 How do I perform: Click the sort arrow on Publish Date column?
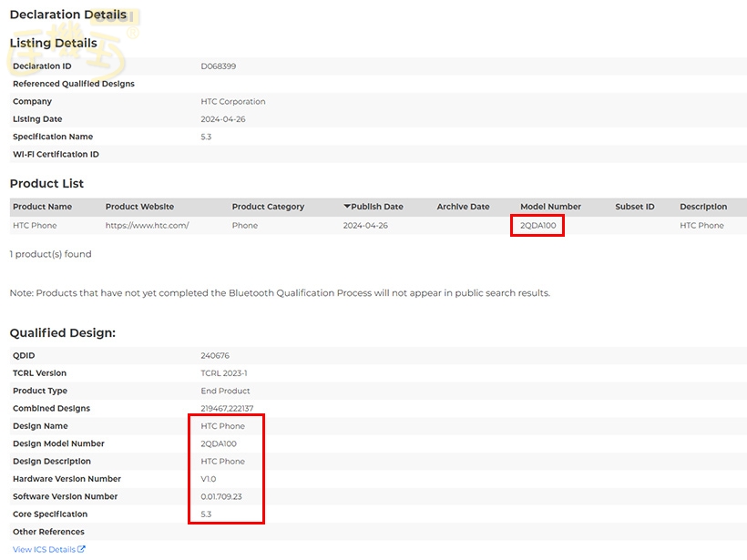point(347,207)
